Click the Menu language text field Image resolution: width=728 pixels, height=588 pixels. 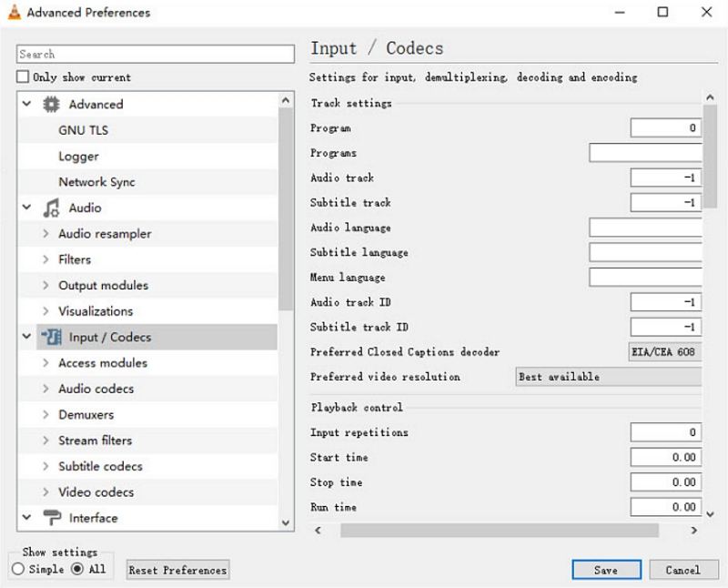click(x=645, y=278)
